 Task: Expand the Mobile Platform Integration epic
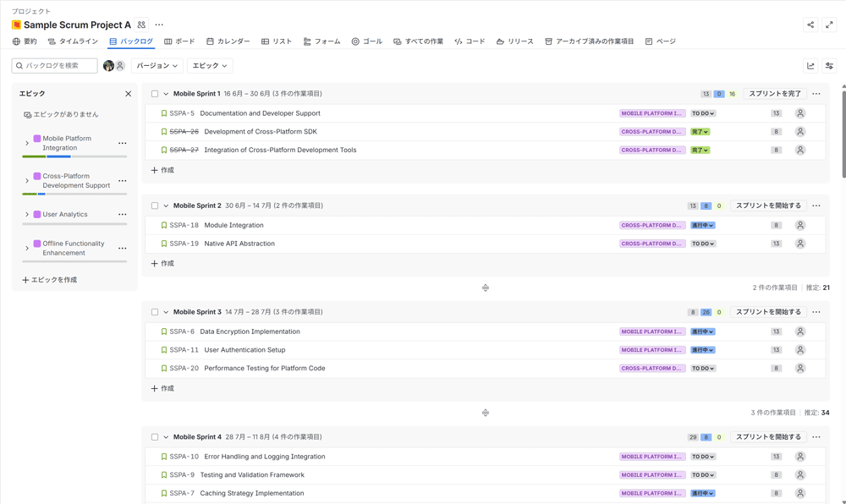27,143
